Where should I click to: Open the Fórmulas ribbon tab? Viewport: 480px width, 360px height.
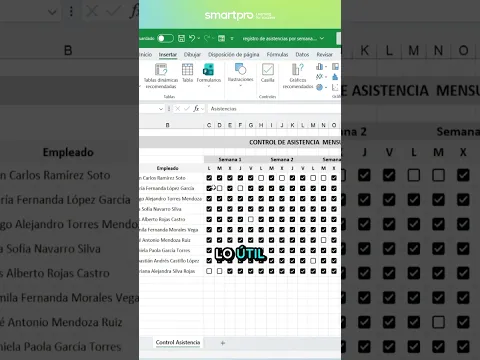click(x=277, y=54)
